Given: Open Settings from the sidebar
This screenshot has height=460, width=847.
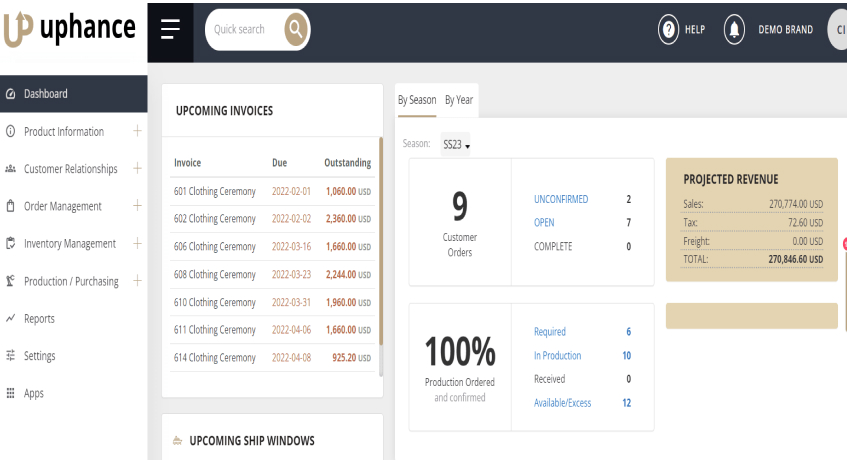Looking at the screenshot, I should [39, 356].
